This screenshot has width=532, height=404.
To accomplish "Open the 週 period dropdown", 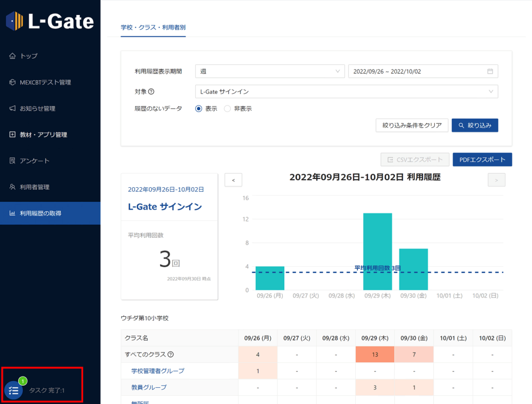I will tap(270, 71).
